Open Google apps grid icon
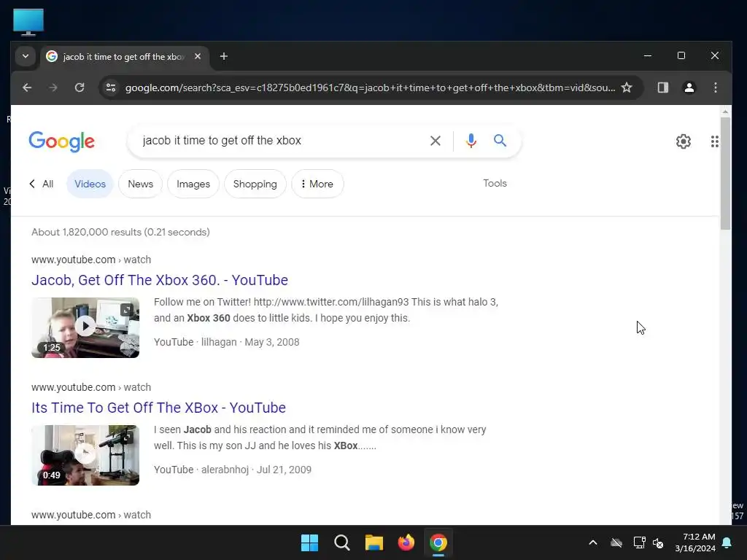The width and height of the screenshot is (747, 560). [714, 141]
